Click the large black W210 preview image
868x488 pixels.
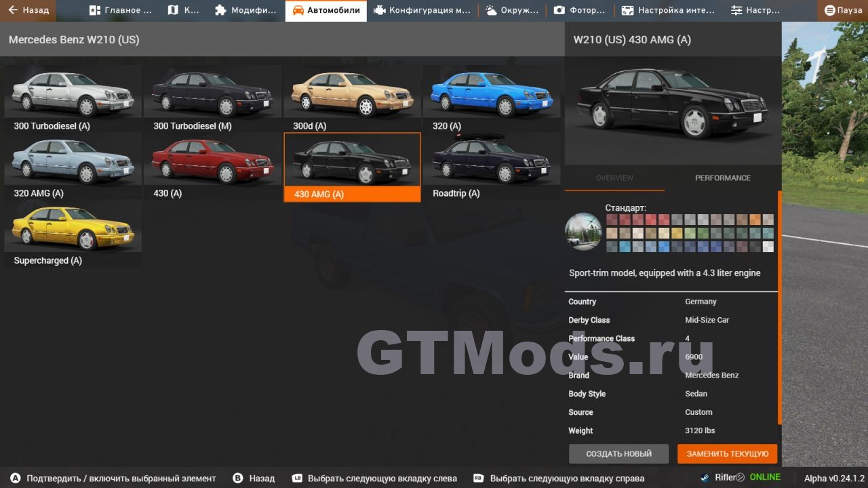[673, 111]
